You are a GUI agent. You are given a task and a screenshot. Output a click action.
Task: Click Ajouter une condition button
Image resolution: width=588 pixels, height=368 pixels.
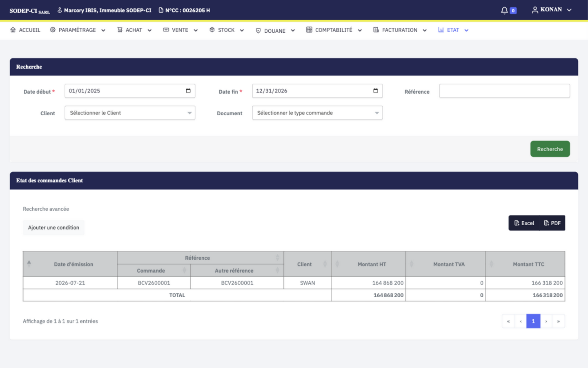tap(53, 228)
